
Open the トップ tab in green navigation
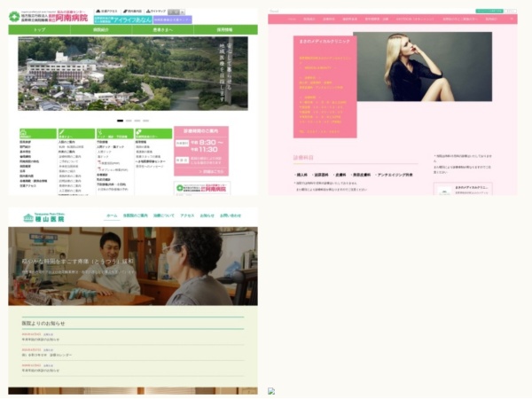point(39,29)
